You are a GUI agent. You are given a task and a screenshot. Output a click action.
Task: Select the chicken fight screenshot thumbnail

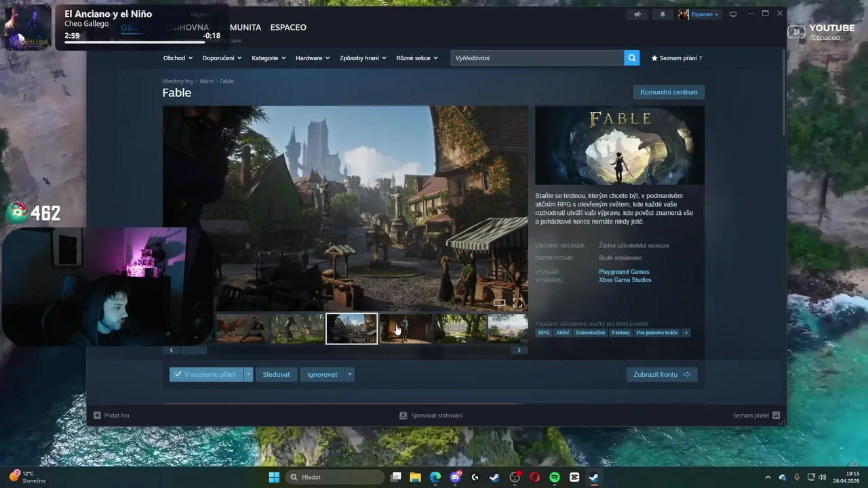click(x=242, y=328)
